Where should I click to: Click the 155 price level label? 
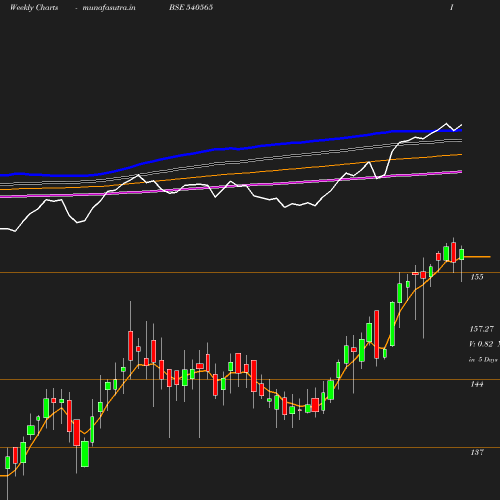point(477,277)
